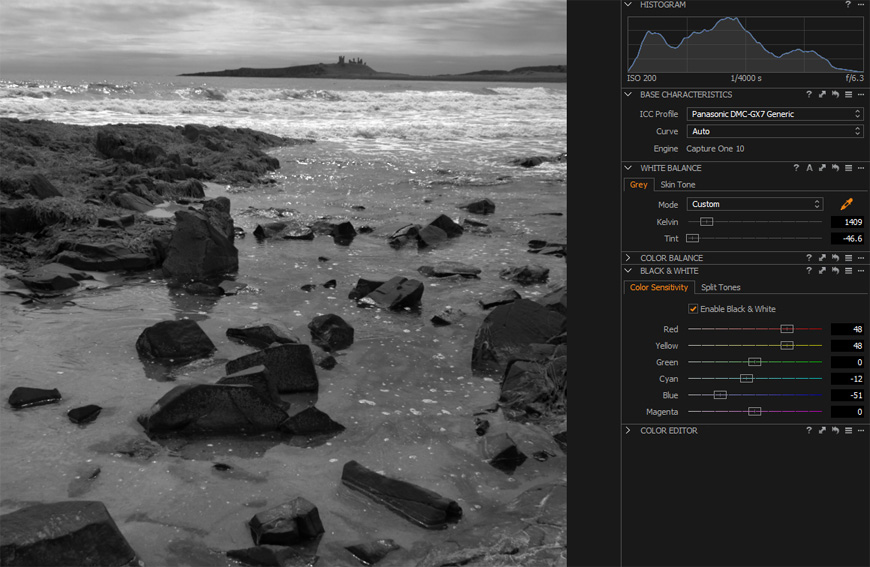Reset the White Balance panel adjustments
Viewport: 870px width, 567px height.
click(835, 168)
